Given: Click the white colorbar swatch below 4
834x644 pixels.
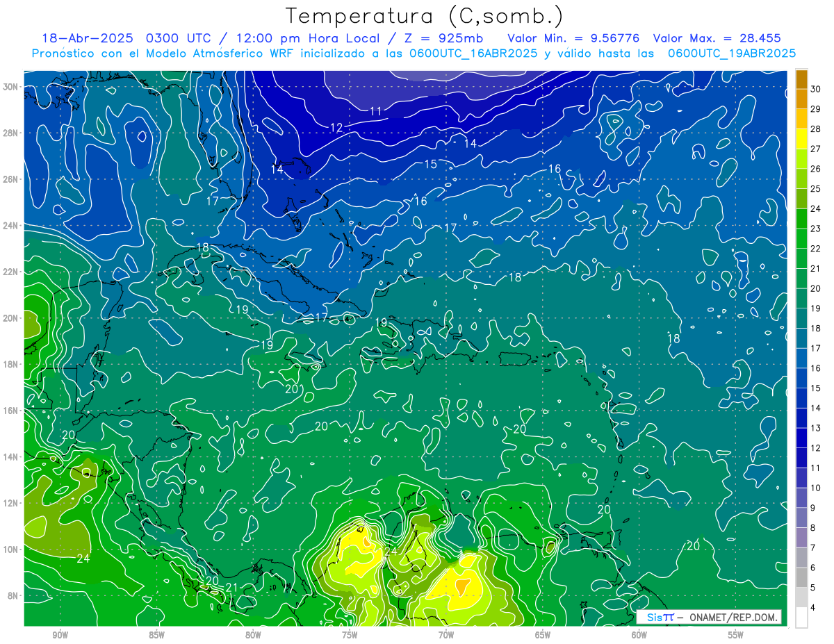Looking at the screenshot, I should click(x=802, y=617).
